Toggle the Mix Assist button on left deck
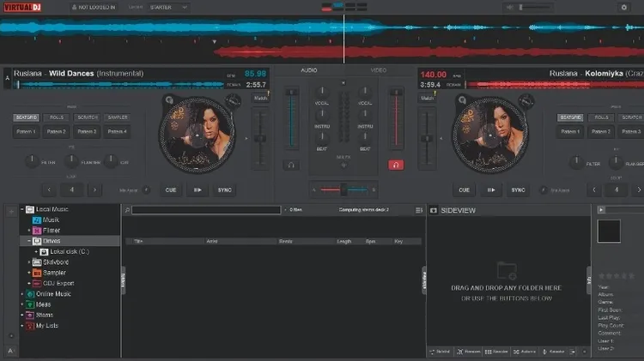Screen dimensions: 644x361 point(146,190)
